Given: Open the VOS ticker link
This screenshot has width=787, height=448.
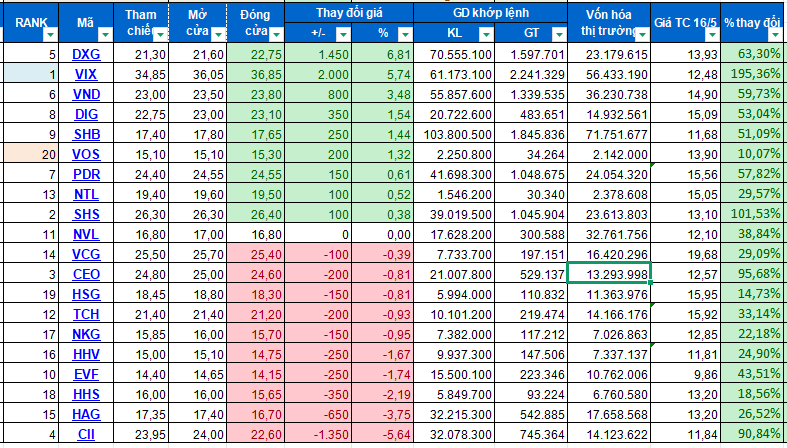Looking at the screenshot, I should (86, 154).
